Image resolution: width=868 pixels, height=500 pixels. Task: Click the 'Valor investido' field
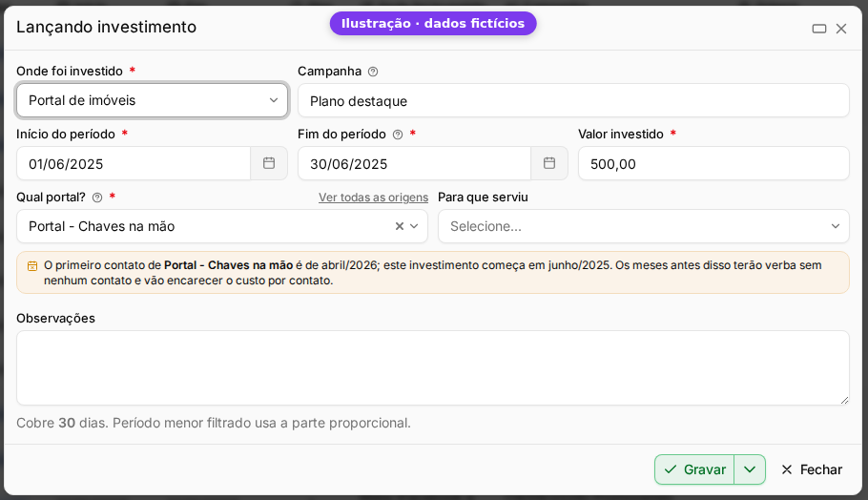713,163
